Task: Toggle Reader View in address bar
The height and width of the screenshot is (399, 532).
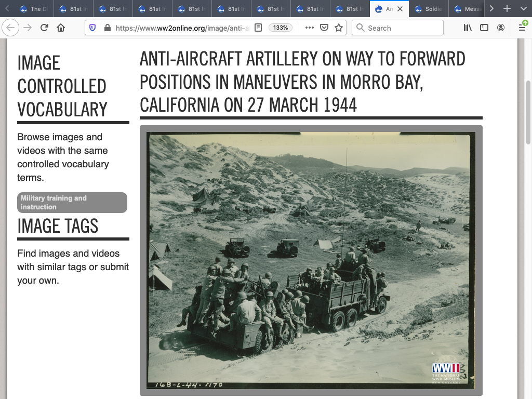Action: click(x=258, y=28)
